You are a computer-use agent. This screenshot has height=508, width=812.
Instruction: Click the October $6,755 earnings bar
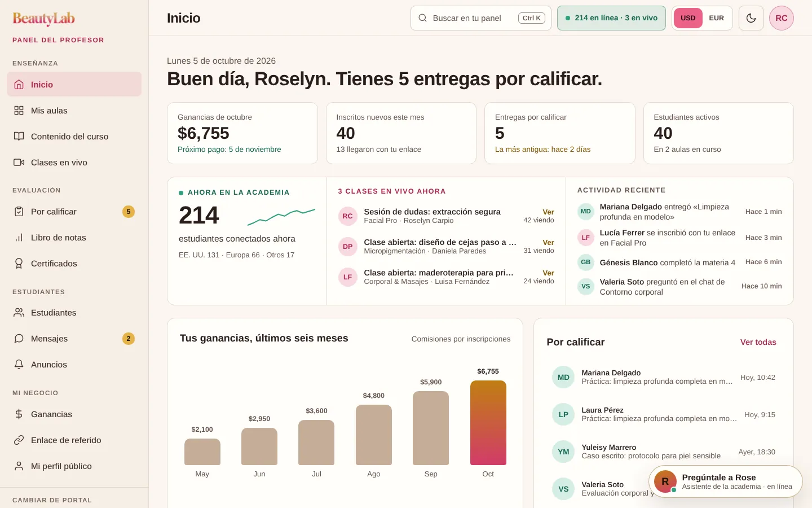(488, 423)
